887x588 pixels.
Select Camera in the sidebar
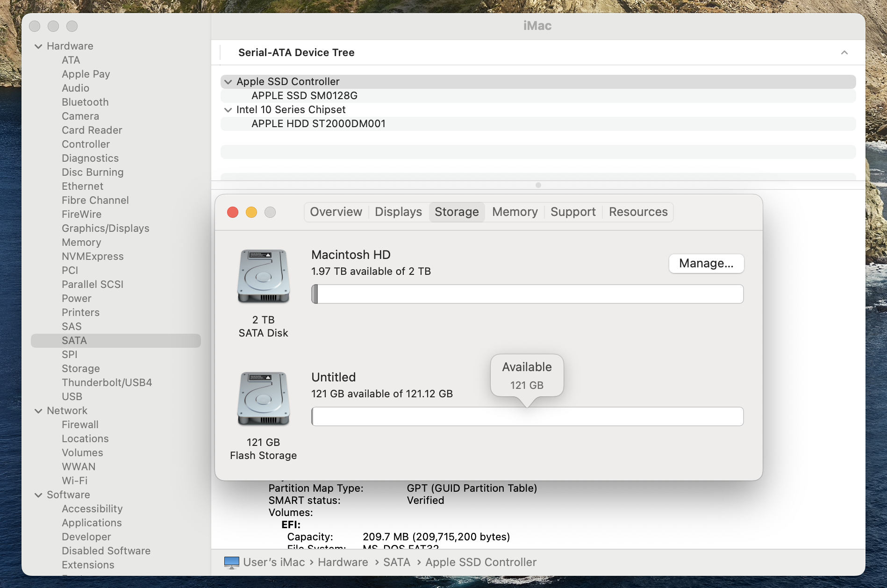(80, 116)
